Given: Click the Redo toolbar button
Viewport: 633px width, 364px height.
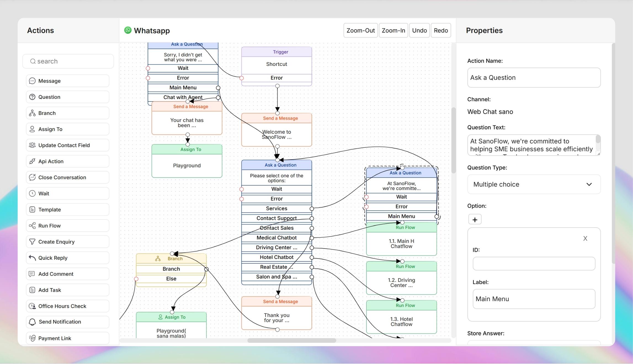Looking at the screenshot, I should [441, 30].
